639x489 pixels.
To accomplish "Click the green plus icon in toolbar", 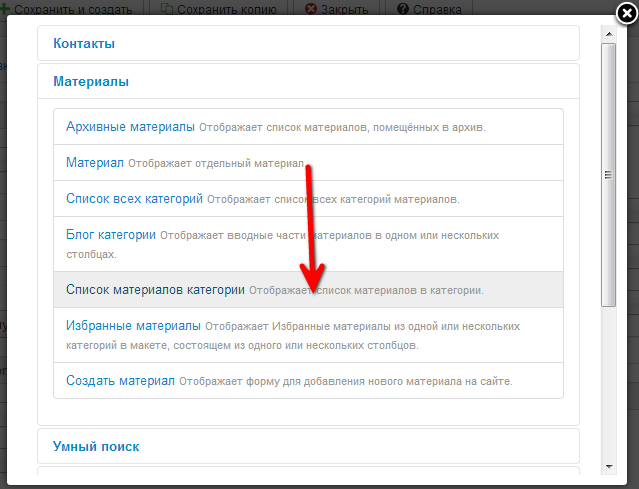I will (4, 10).
